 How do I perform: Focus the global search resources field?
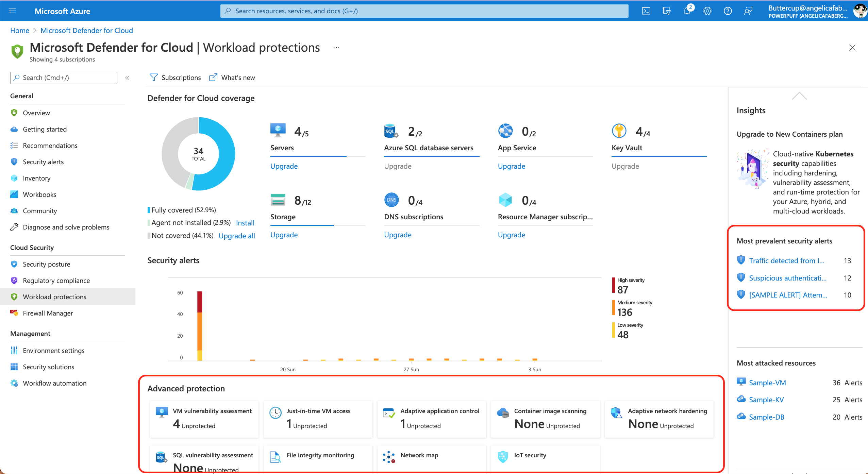pos(424,11)
